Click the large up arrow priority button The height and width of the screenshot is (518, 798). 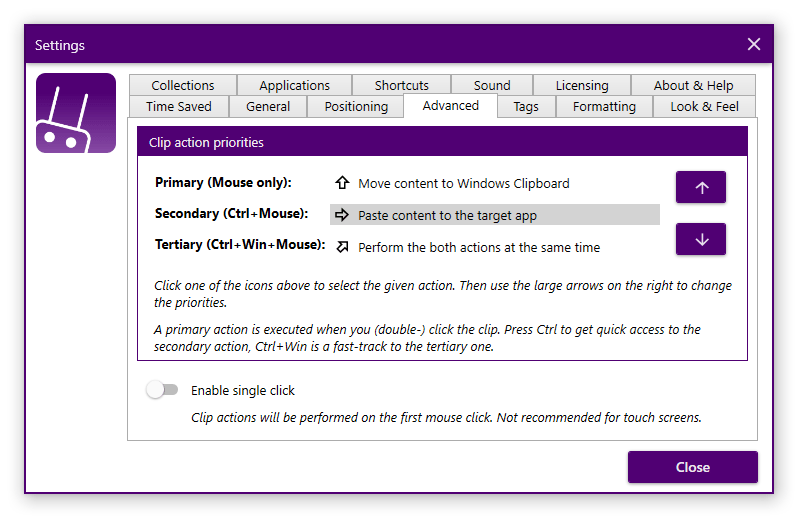click(701, 187)
